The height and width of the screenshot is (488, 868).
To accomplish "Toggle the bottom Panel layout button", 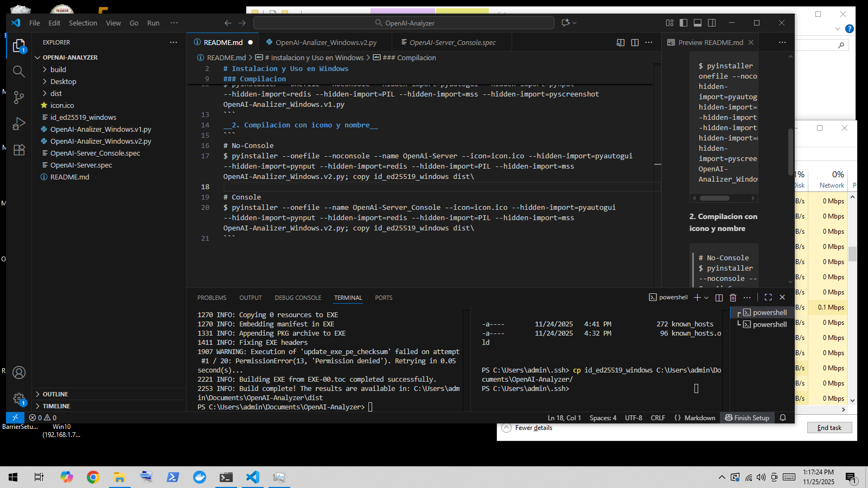I will (698, 23).
